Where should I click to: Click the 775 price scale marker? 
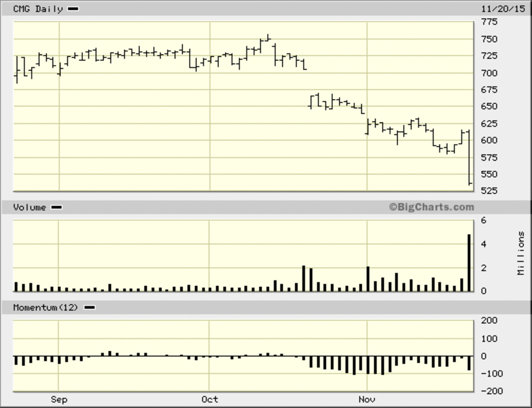tap(488, 21)
